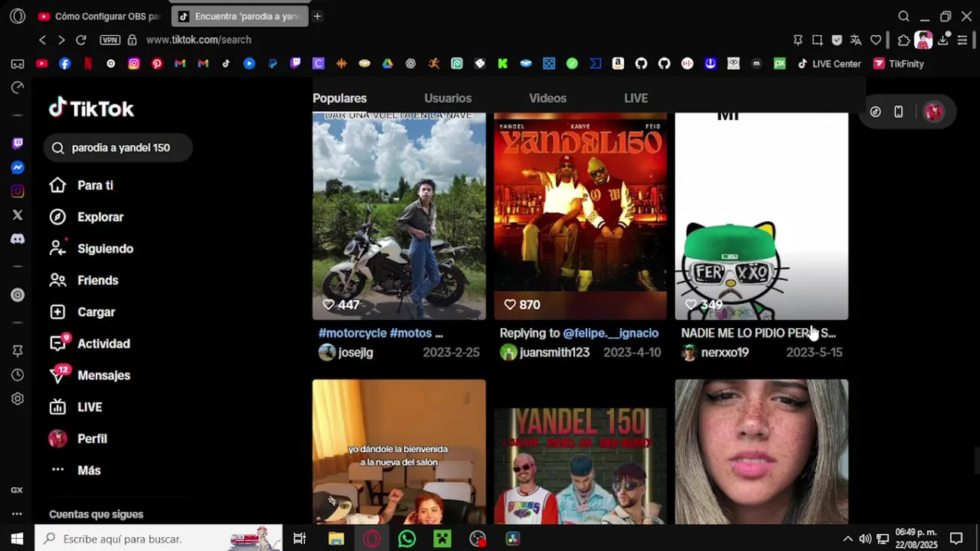This screenshot has height=551, width=980.
Task: Open GX Control speedometer icon in sidebar
Action: click(18, 87)
